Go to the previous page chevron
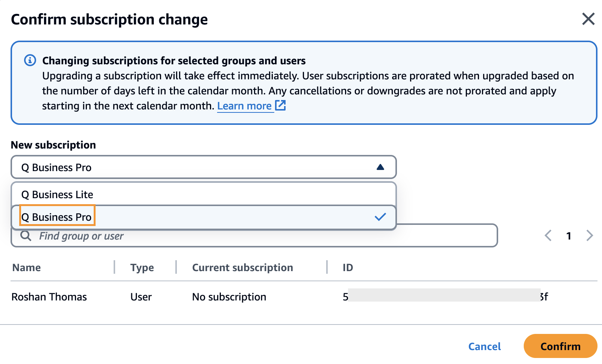The height and width of the screenshot is (364, 602). click(548, 236)
